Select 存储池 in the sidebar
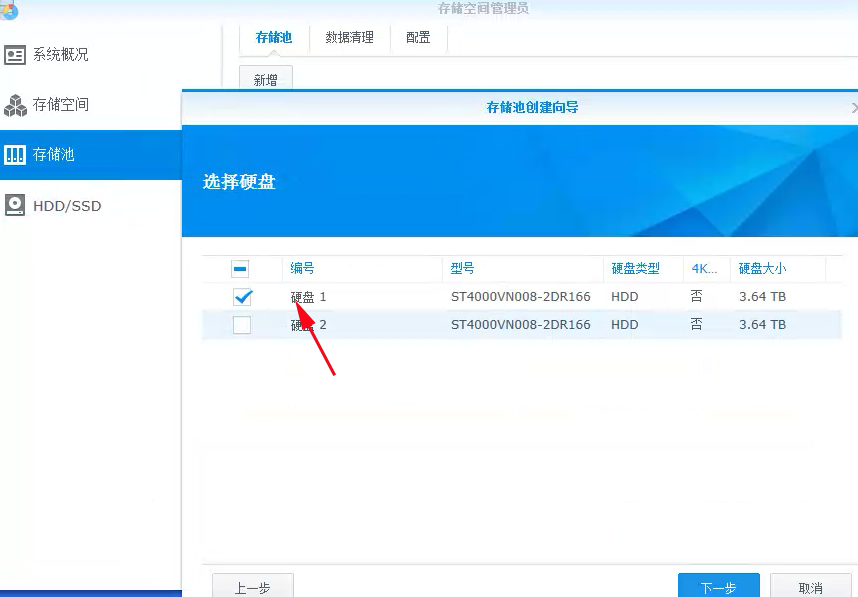The height and width of the screenshot is (597, 858). tap(91, 155)
